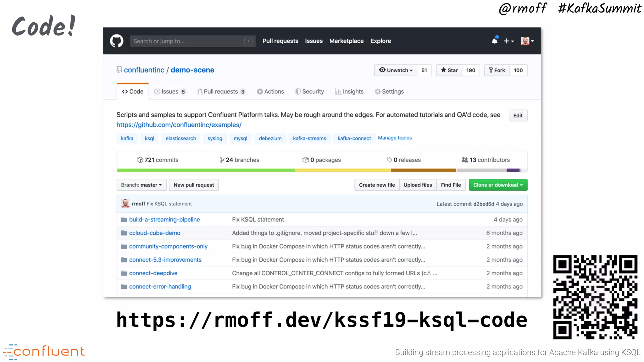Click the 51 watchers count
644x362 pixels.
click(424, 70)
